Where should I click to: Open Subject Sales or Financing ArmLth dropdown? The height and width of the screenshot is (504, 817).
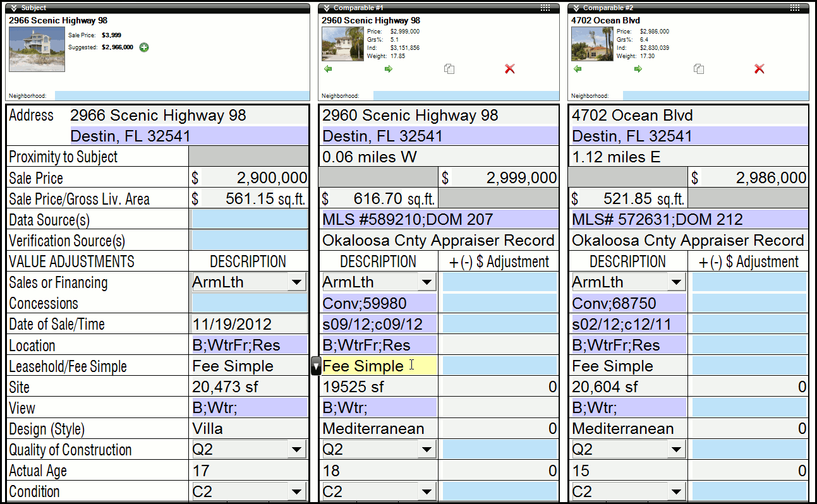click(x=297, y=282)
